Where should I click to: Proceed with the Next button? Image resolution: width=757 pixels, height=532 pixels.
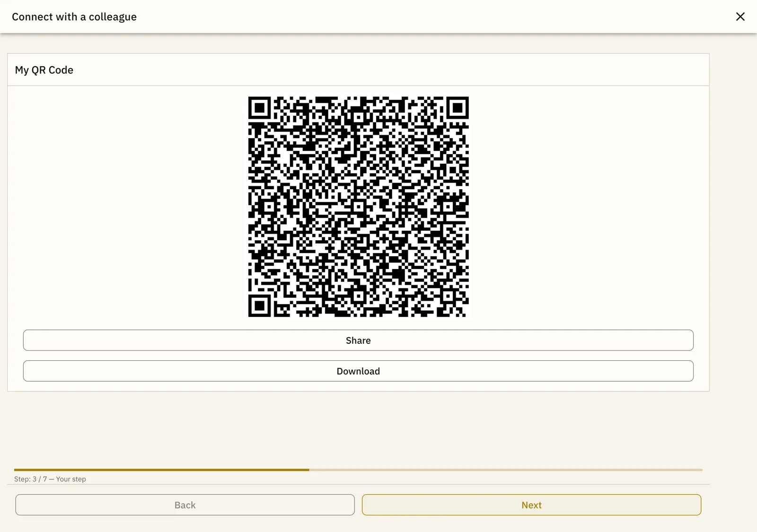coord(531,505)
